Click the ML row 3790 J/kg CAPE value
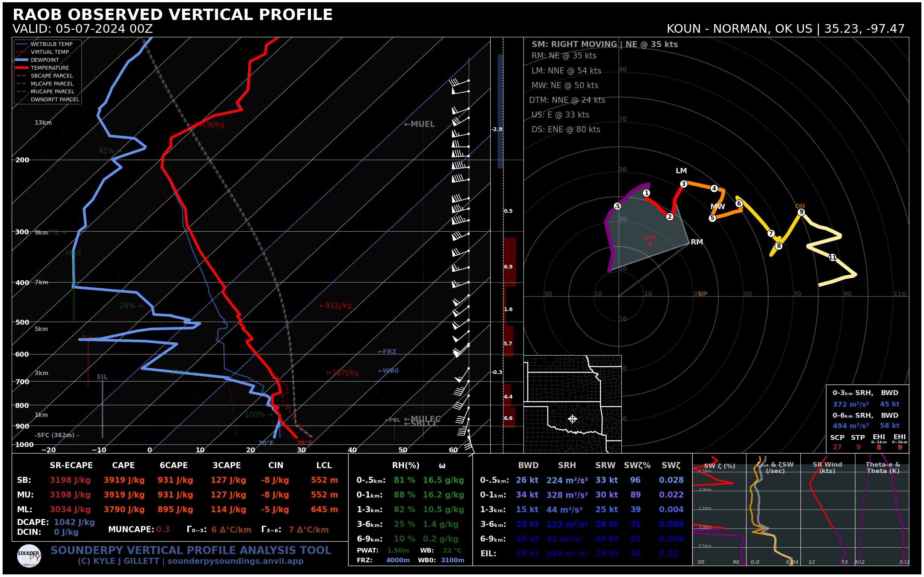924x577 pixels. 124,510
